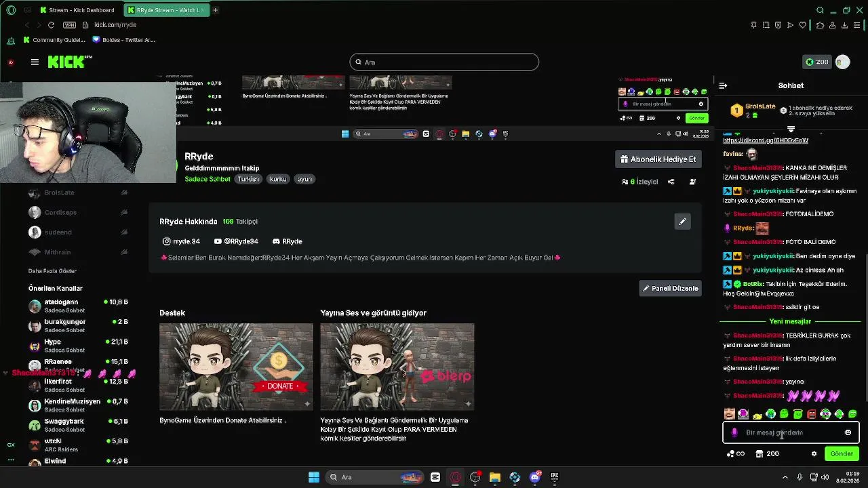Image resolution: width=868 pixels, height=488 pixels.
Task: Click Abonelik Hediye Et button
Action: pyautogui.click(x=658, y=159)
